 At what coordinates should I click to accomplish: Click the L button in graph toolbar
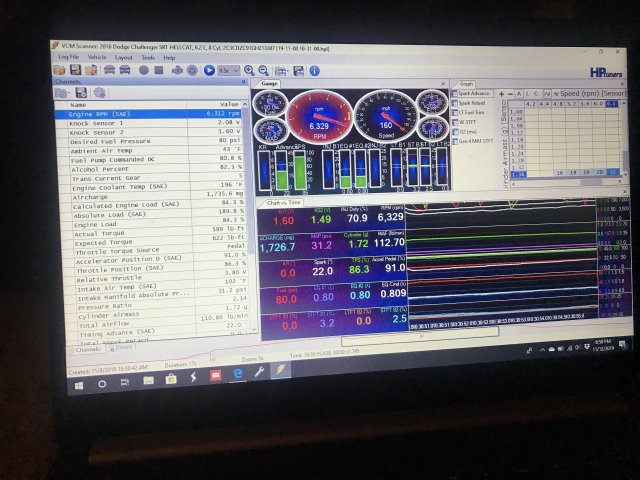click(x=527, y=94)
